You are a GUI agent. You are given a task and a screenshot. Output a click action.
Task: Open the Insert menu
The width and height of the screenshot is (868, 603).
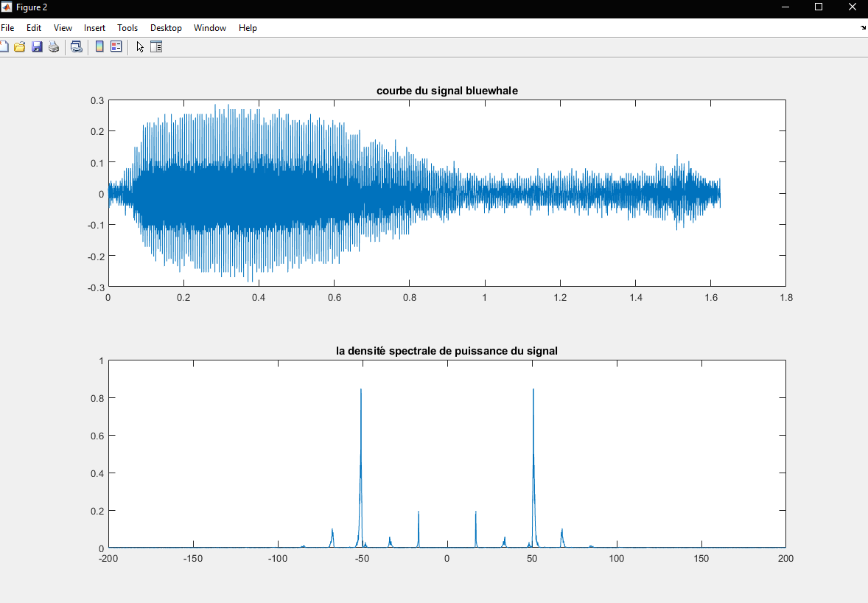point(94,27)
